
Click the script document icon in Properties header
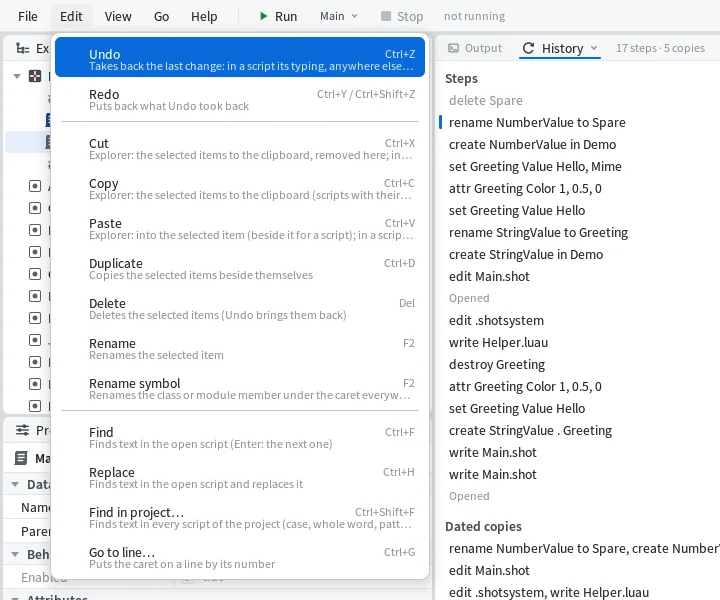pos(21,458)
